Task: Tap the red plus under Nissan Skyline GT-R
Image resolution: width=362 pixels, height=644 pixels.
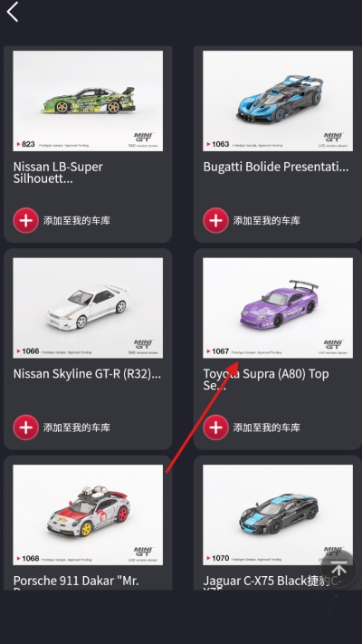Action: pos(26,428)
